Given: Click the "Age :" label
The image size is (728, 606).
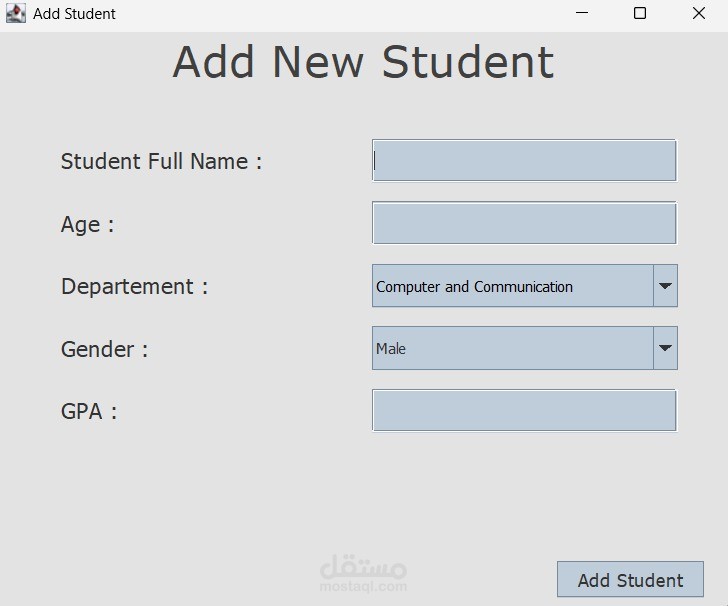Looking at the screenshot, I should pos(87,225).
